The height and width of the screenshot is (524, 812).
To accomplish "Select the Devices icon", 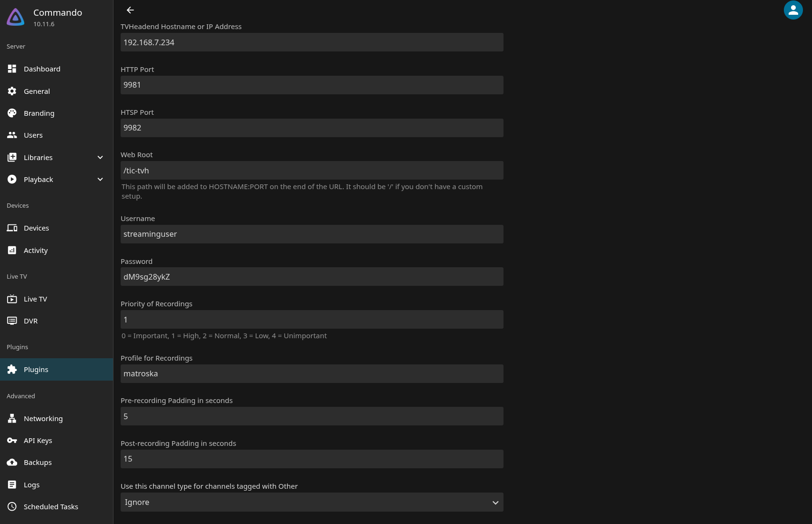I will point(12,228).
